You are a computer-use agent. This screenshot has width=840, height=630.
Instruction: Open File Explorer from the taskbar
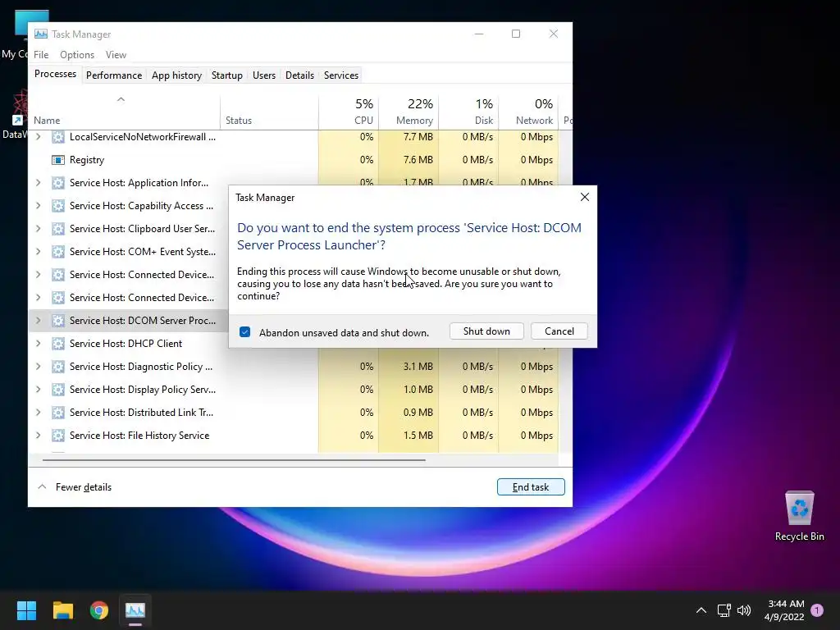point(62,610)
